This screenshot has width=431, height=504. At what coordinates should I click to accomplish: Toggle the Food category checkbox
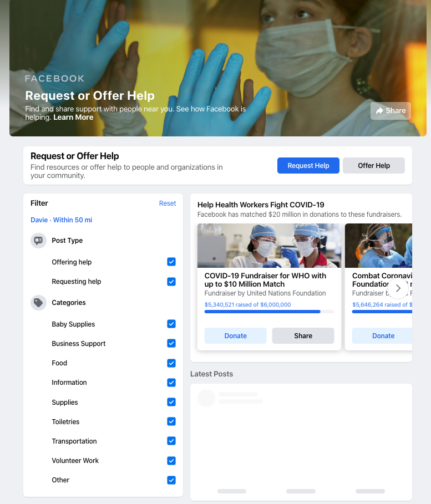click(171, 363)
